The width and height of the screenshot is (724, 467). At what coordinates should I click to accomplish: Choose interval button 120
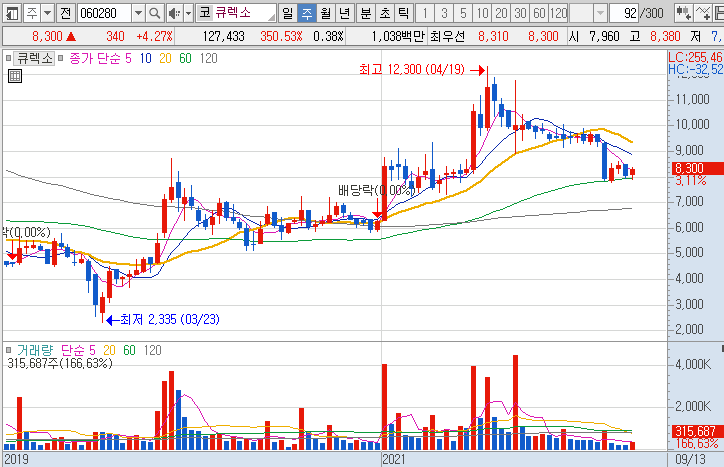click(x=558, y=13)
